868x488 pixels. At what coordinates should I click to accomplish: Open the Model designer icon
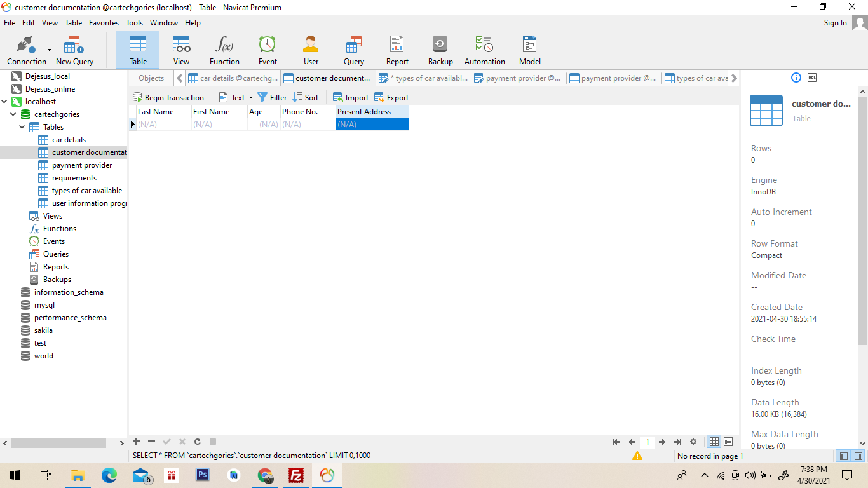(x=529, y=50)
